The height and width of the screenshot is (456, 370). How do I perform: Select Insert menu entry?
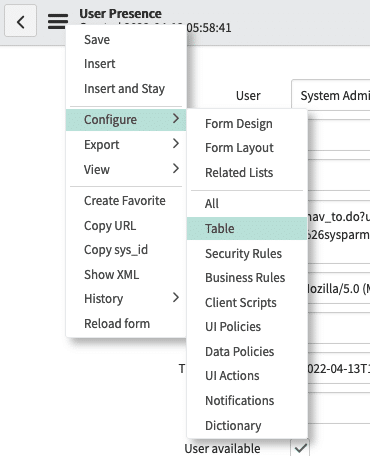click(126, 64)
